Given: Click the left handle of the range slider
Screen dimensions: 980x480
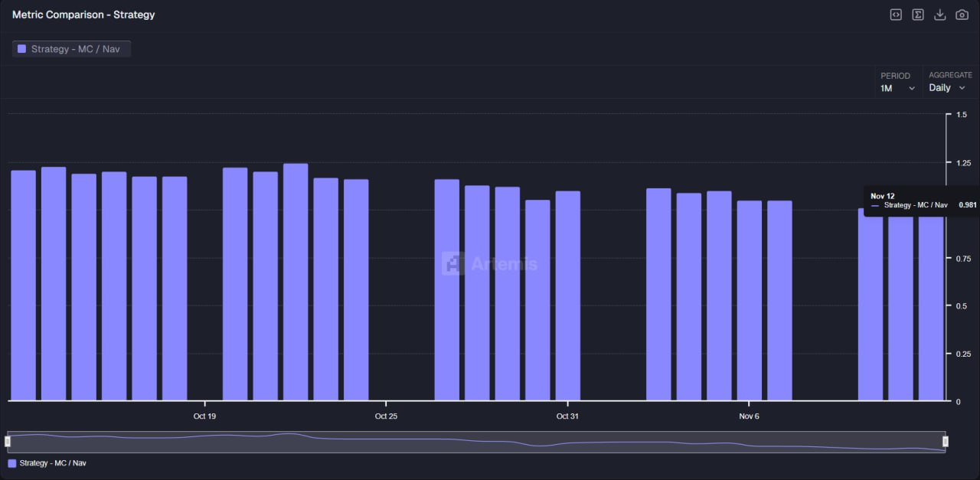Looking at the screenshot, I should click(8, 441).
